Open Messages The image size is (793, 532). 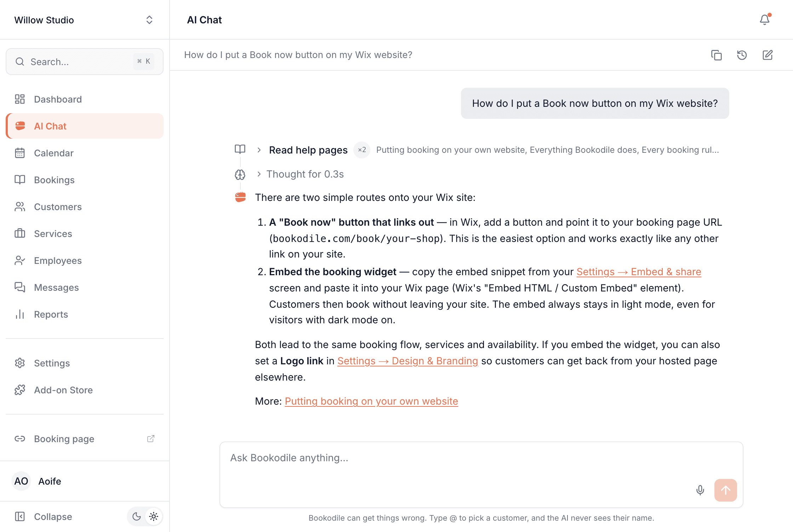(84, 287)
